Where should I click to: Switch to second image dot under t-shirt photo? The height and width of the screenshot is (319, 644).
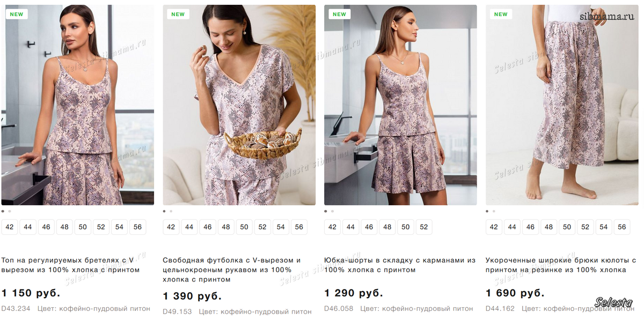pos(171,211)
